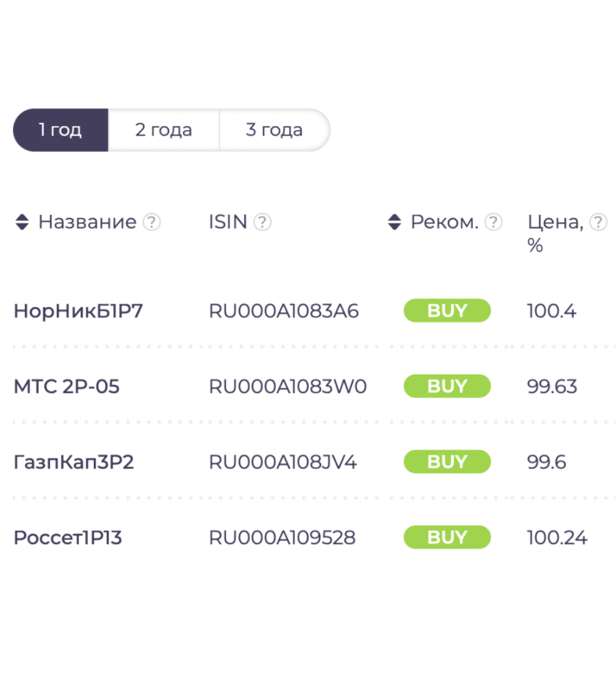The image size is (616, 674).
Task: Show the help tooltip for Цена, %
Action: click(598, 222)
